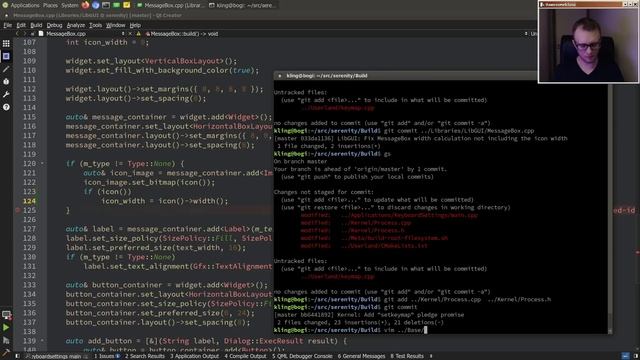Open the Debug menu
The image size is (640, 360).
tap(54, 25)
